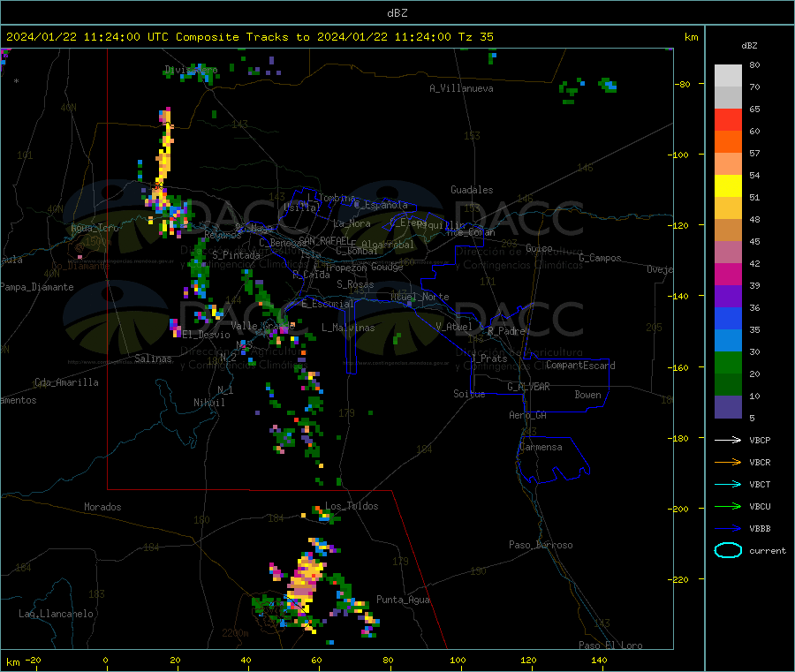Screen dimensions: 795x672
Task: Click the cyan 'current' ellipse legend icon
Action: (x=728, y=550)
